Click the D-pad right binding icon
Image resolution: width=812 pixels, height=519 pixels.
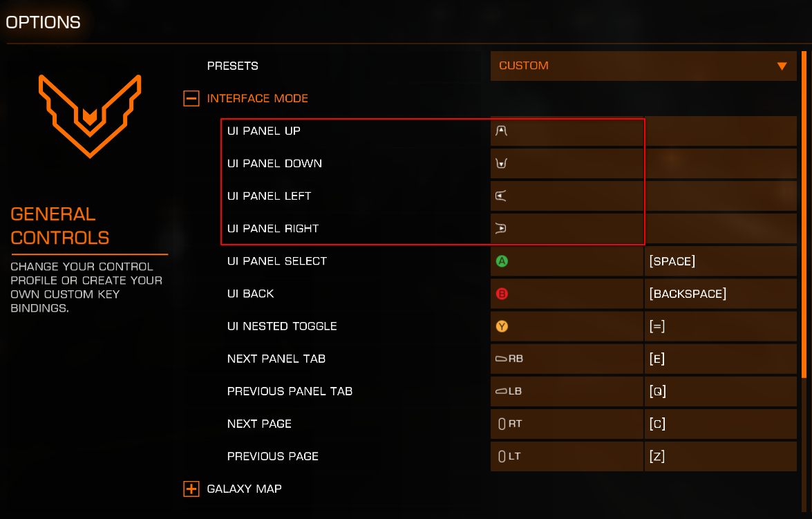click(x=501, y=229)
